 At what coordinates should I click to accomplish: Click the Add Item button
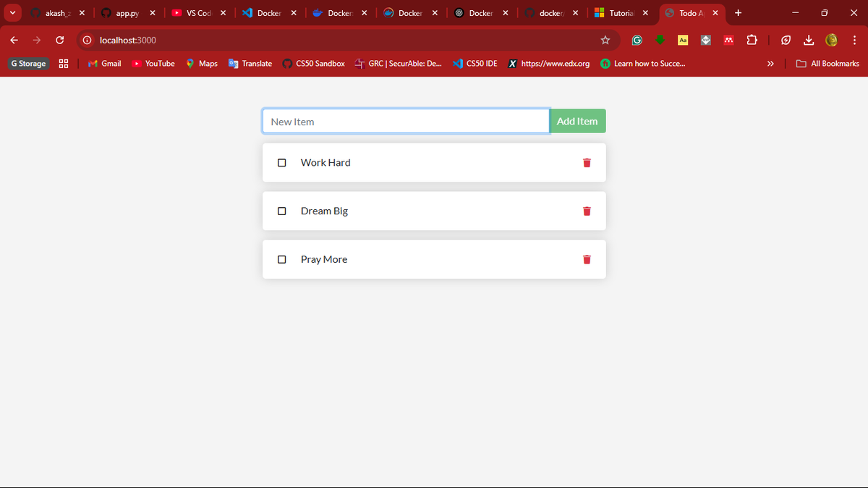click(x=577, y=122)
